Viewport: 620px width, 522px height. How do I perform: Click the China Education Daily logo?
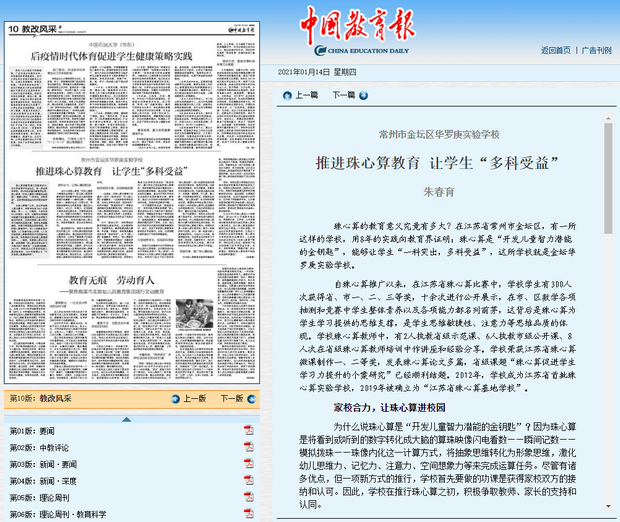[x=358, y=30]
